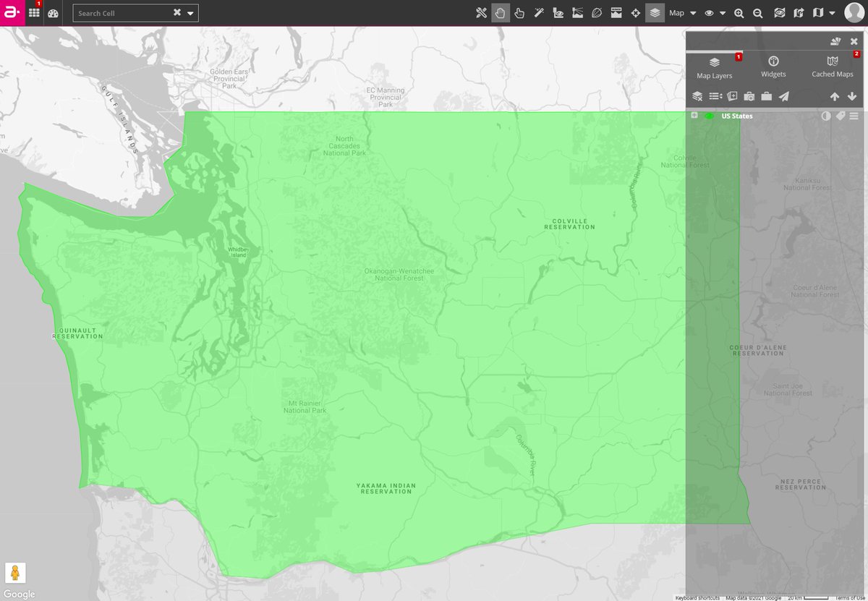This screenshot has height=601, width=868.
Task: Toggle the layers panel button in toolbar
Action: [x=655, y=13]
